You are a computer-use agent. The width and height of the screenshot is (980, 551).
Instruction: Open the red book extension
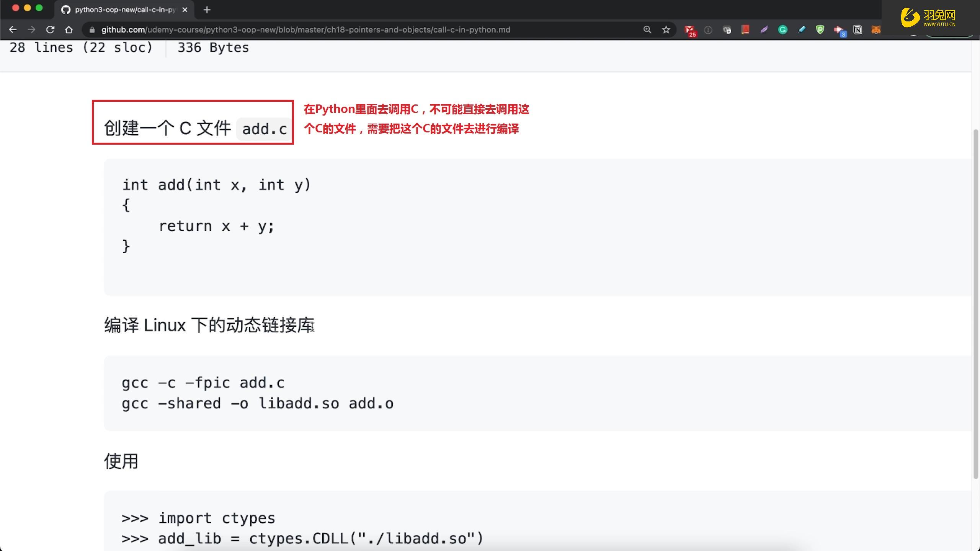click(x=745, y=29)
